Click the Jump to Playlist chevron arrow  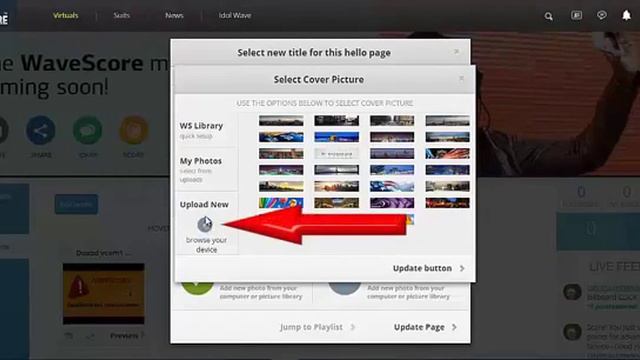tap(353, 327)
